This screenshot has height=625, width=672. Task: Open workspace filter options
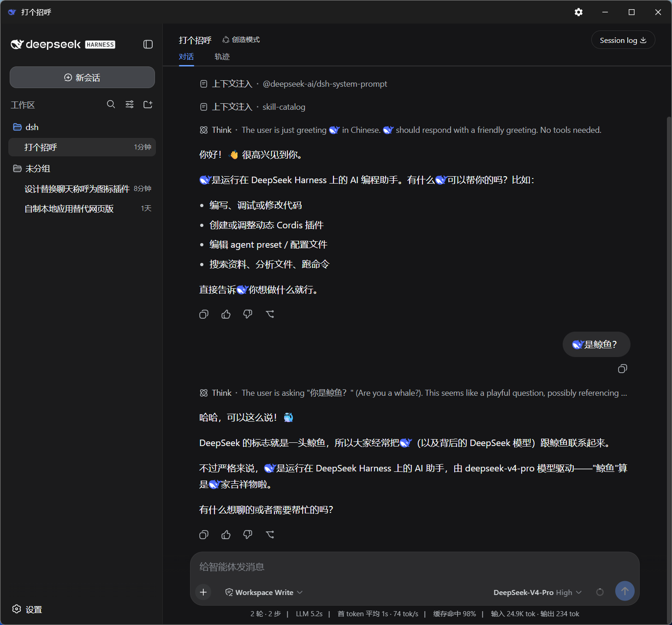coord(130,105)
